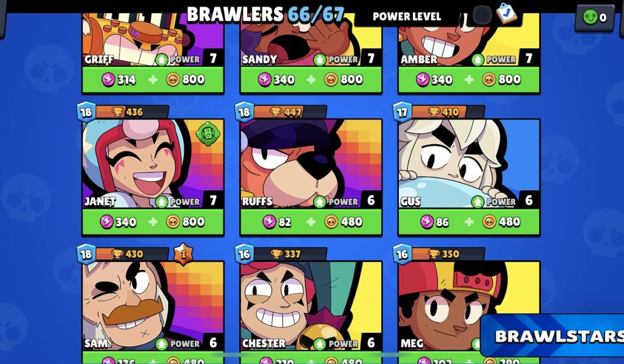Upgrade Janet for 340 points and 800 coins

[153, 222]
